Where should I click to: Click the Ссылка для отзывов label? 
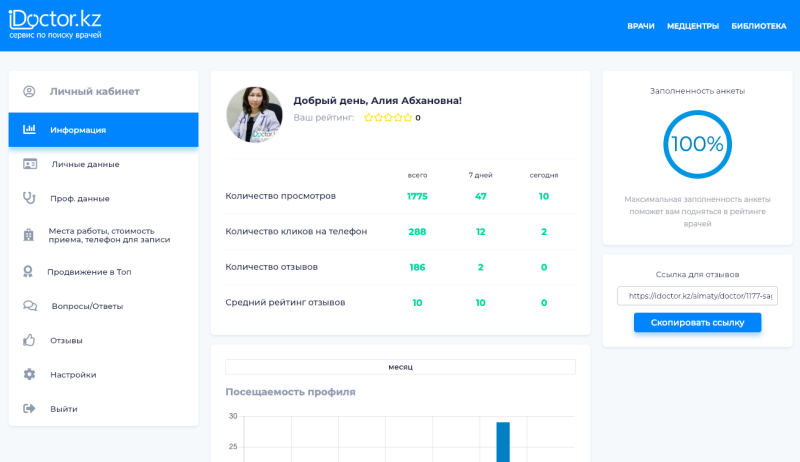tap(697, 274)
